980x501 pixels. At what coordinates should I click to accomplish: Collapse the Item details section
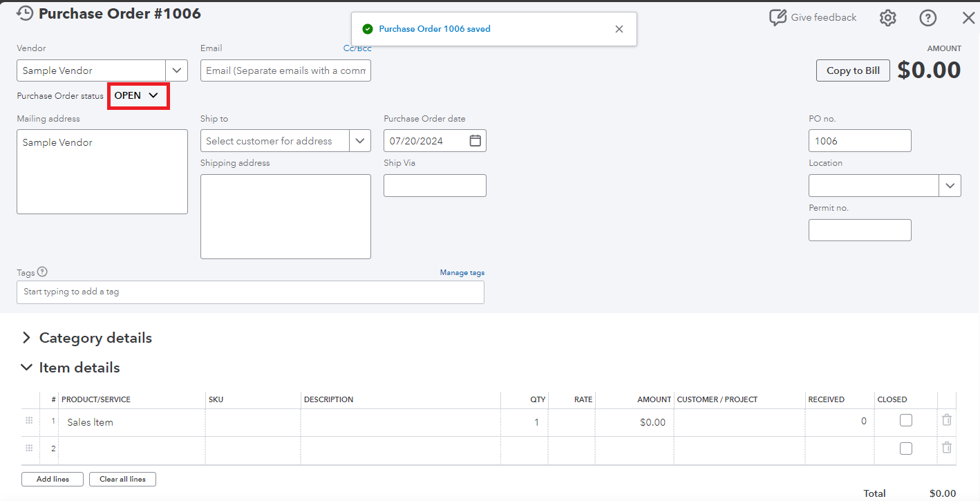pyautogui.click(x=26, y=367)
